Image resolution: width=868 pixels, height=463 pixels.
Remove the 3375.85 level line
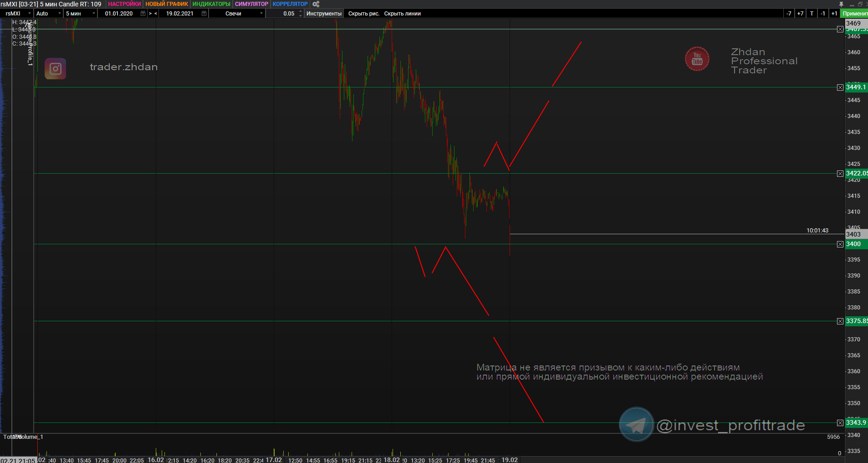[x=840, y=321]
